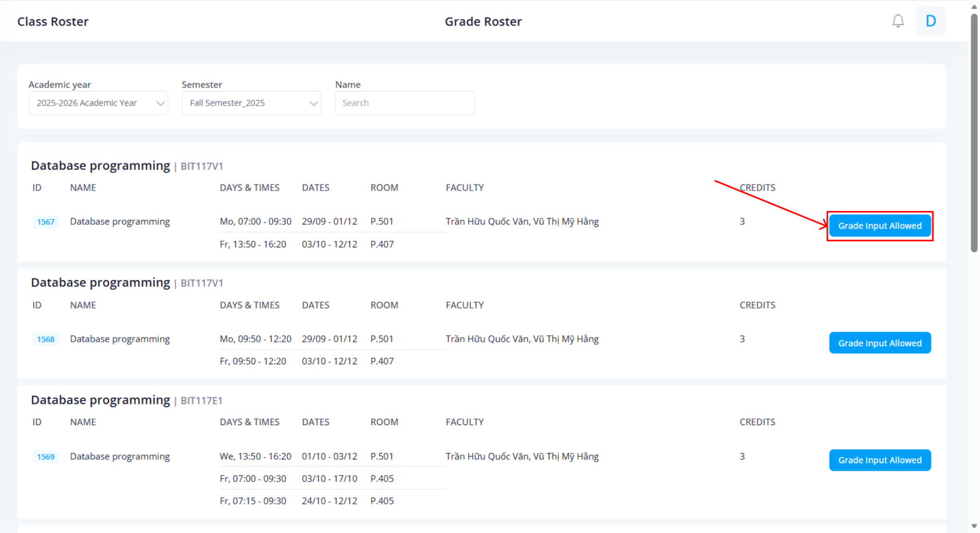Open the Fall Semester_2025 semester dropdown
The width and height of the screenshot is (980, 533).
coord(251,103)
